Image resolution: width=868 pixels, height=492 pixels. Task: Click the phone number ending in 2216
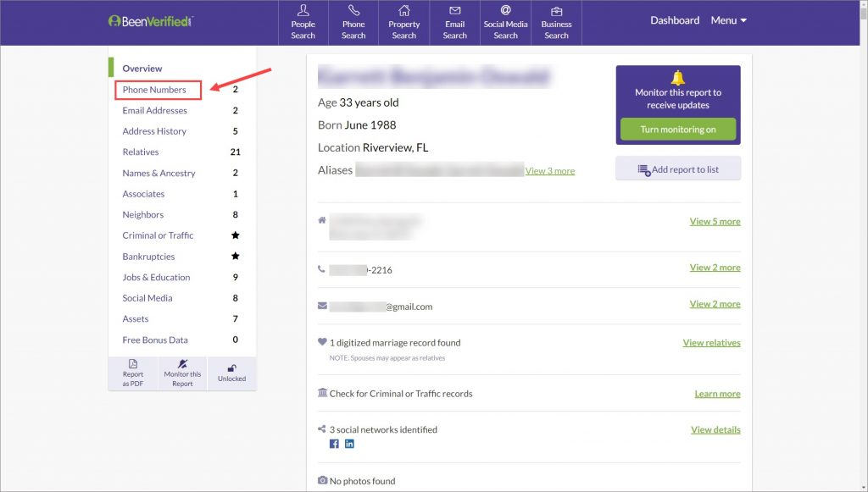pos(360,270)
